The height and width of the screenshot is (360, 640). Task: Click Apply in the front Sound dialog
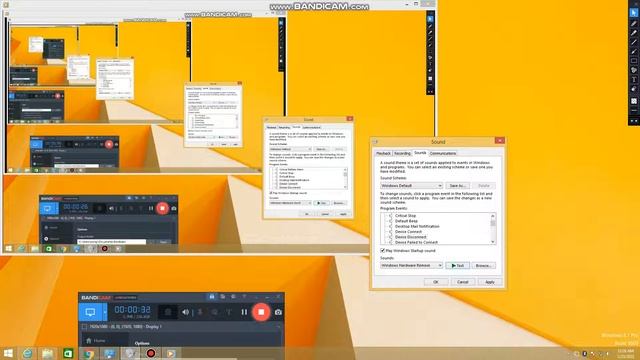pos(490,282)
